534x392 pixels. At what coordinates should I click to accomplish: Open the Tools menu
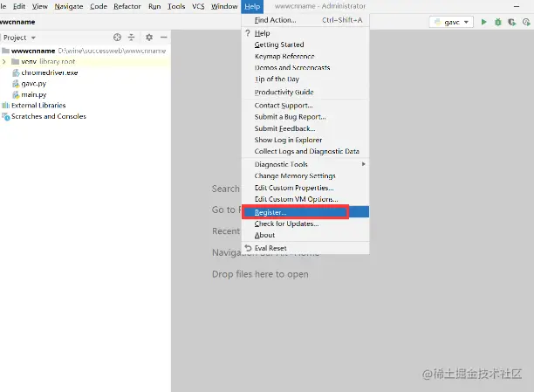(176, 6)
